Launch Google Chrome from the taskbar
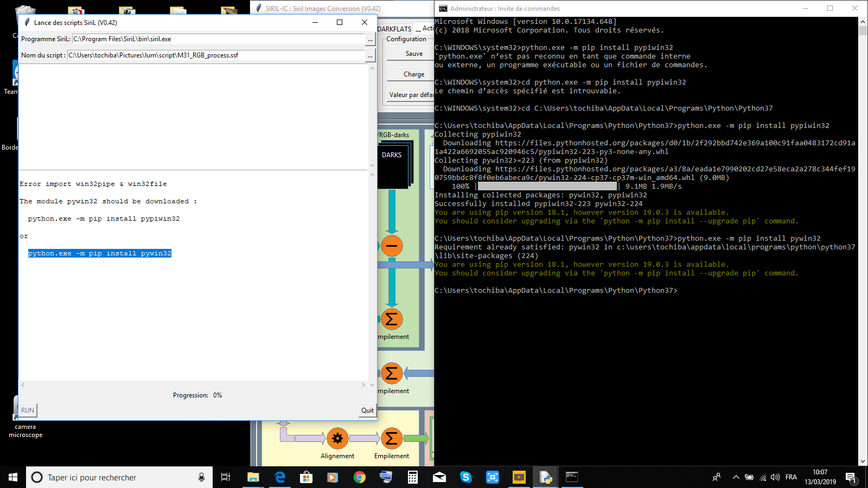 [360, 477]
